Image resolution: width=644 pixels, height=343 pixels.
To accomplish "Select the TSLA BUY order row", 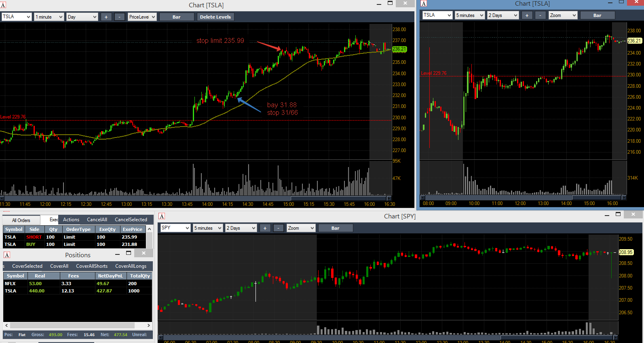I will click(74, 244).
